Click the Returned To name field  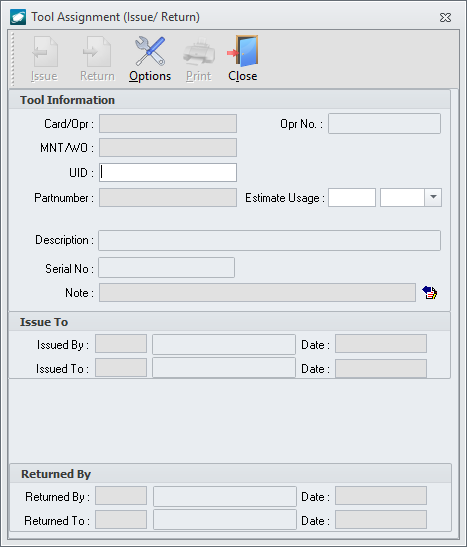pyautogui.click(x=225, y=520)
